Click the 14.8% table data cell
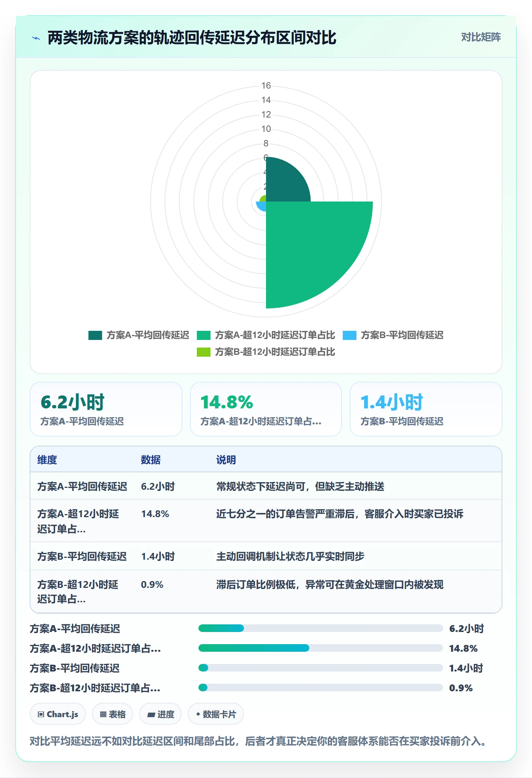 [x=155, y=514]
